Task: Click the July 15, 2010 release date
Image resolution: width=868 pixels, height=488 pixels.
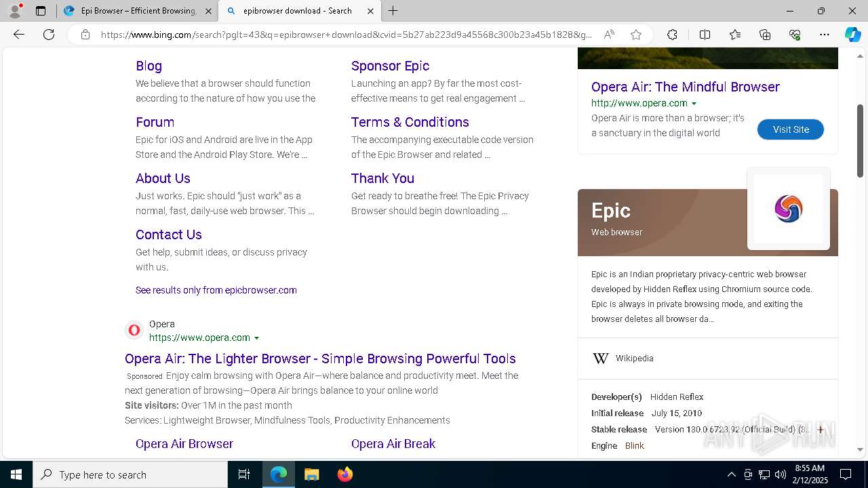Action: coord(677,413)
